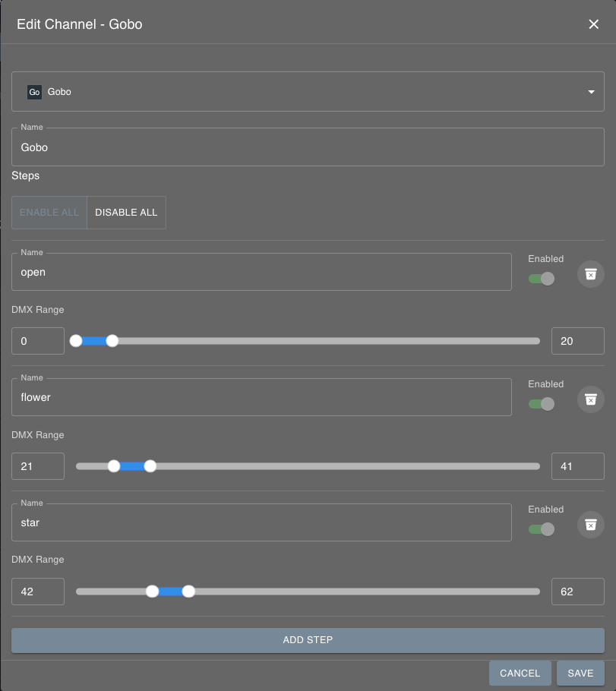Click the 'Steps' section heading
The height and width of the screenshot is (691, 616).
(26, 176)
